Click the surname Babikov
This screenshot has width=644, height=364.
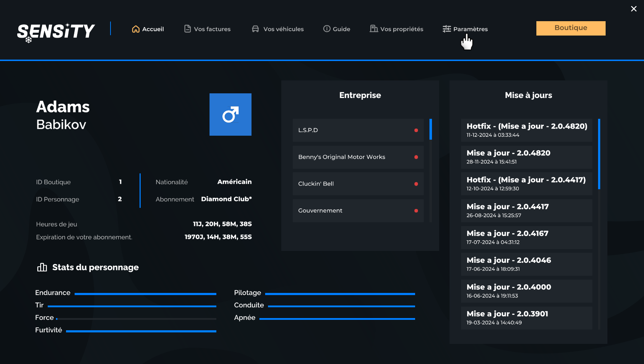tap(61, 125)
